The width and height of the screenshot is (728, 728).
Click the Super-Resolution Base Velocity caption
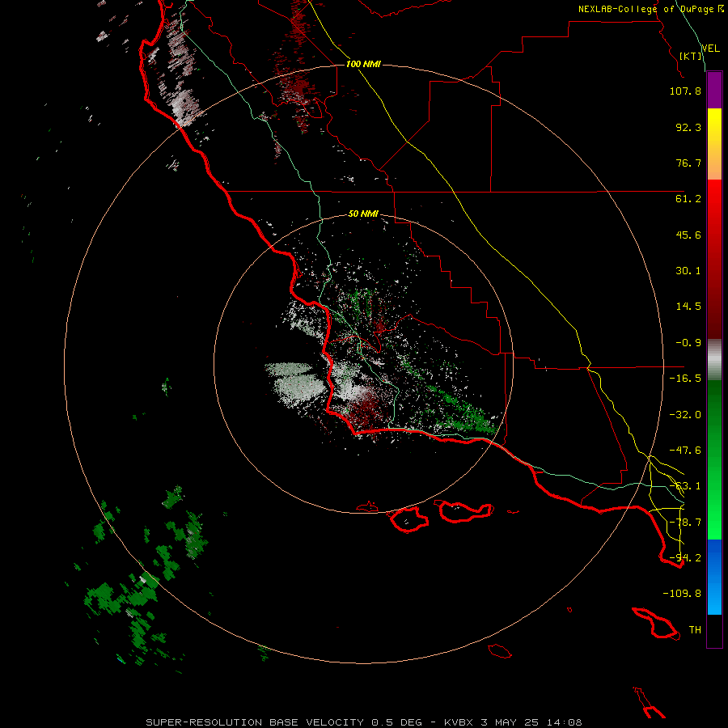click(x=363, y=722)
